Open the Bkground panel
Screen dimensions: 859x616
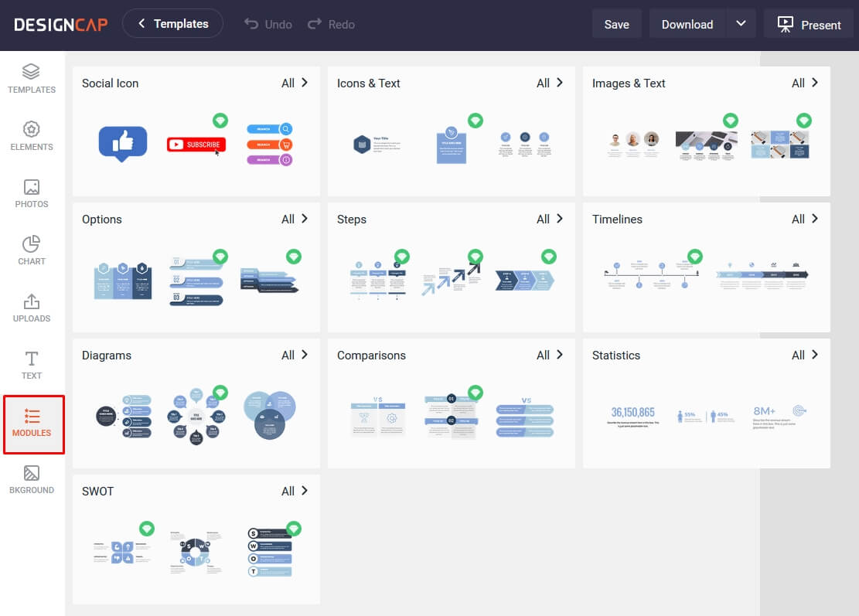tap(31, 479)
